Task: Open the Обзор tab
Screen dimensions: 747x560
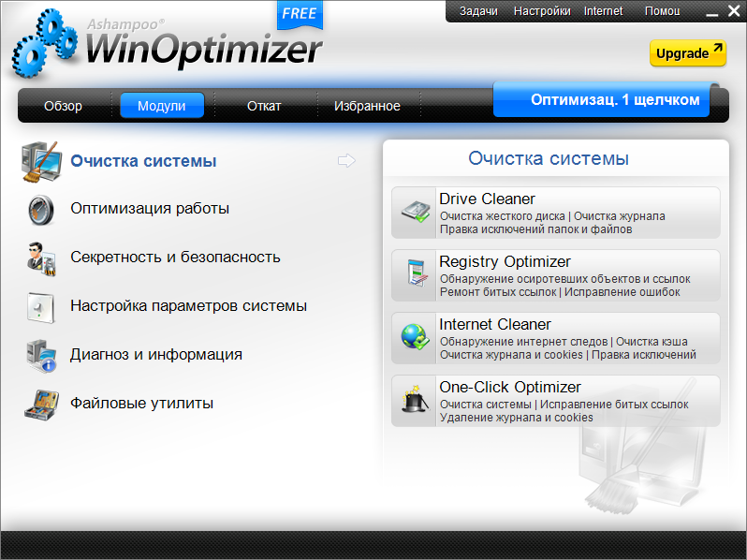Action: click(x=63, y=106)
